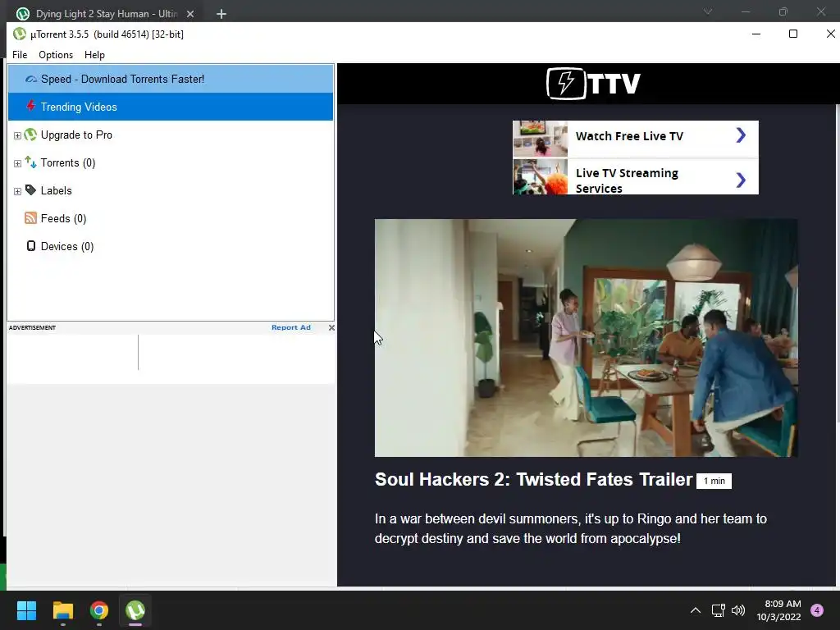The height and width of the screenshot is (630, 840).
Task: Open clock showing 8:09 AM 10/3/2022
Action: click(x=779, y=610)
